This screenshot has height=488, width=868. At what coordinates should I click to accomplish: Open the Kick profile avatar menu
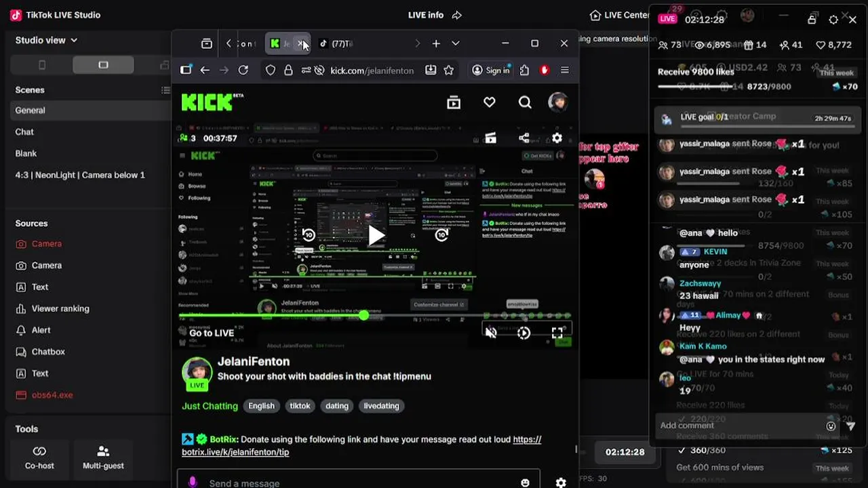[558, 102]
